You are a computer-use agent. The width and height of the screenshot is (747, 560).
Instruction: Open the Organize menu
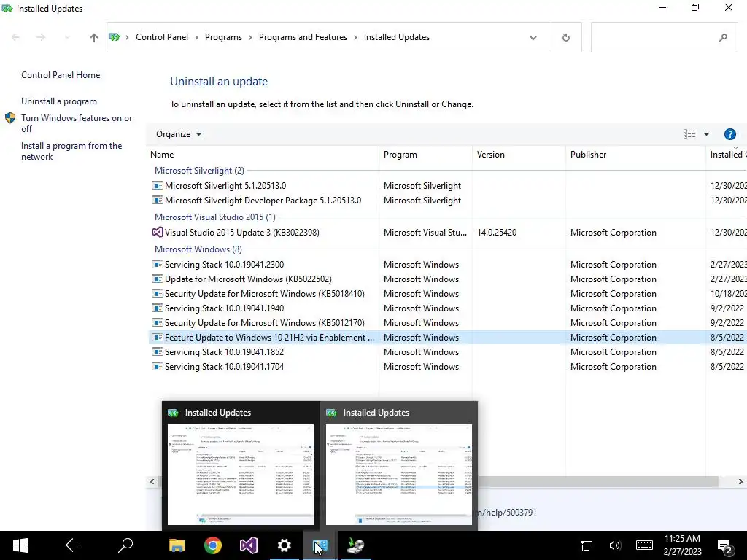coord(179,134)
